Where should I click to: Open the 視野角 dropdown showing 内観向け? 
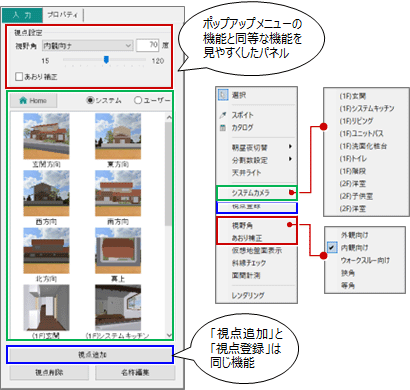tap(88, 46)
